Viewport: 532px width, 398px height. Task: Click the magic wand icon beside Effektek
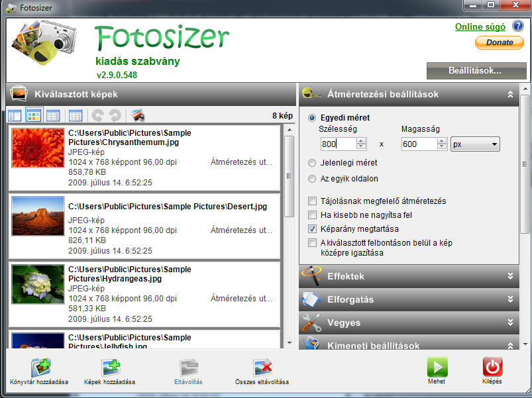[311, 275]
